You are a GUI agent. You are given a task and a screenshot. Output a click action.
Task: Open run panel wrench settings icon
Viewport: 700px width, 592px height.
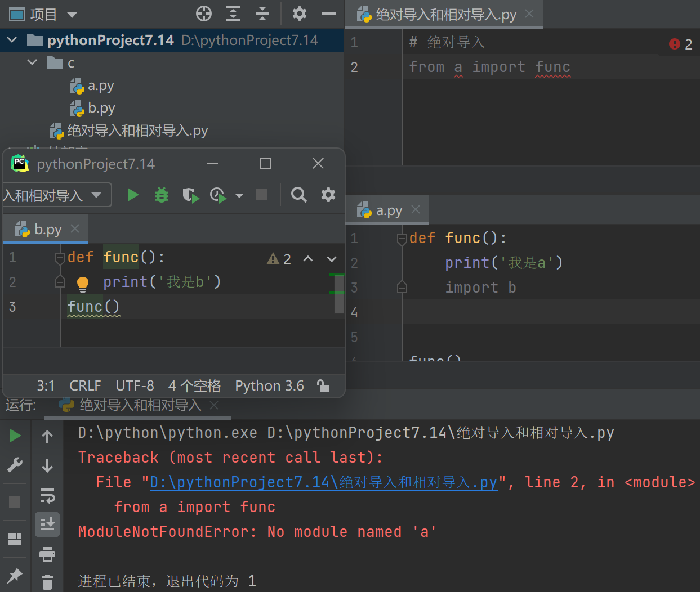pos(15,464)
